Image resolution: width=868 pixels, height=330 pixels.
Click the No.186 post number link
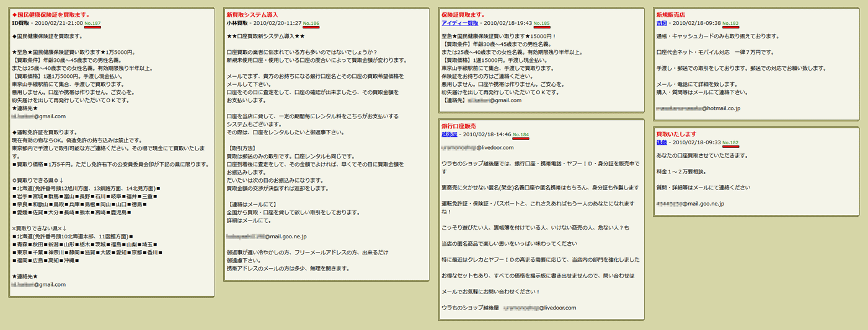click(x=311, y=23)
